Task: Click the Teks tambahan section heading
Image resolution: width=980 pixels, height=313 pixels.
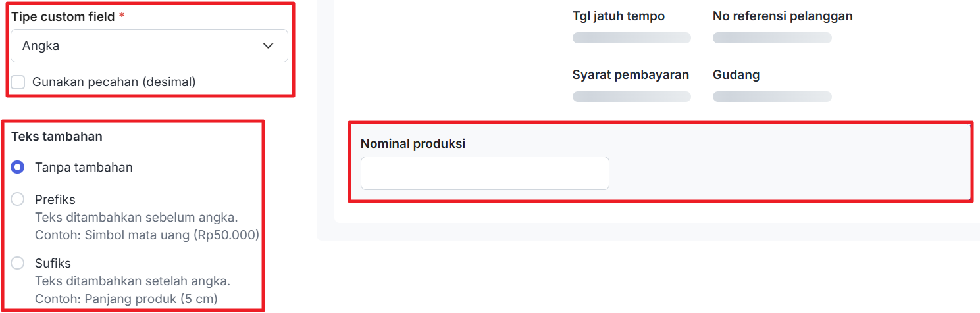Action: coord(57,137)
